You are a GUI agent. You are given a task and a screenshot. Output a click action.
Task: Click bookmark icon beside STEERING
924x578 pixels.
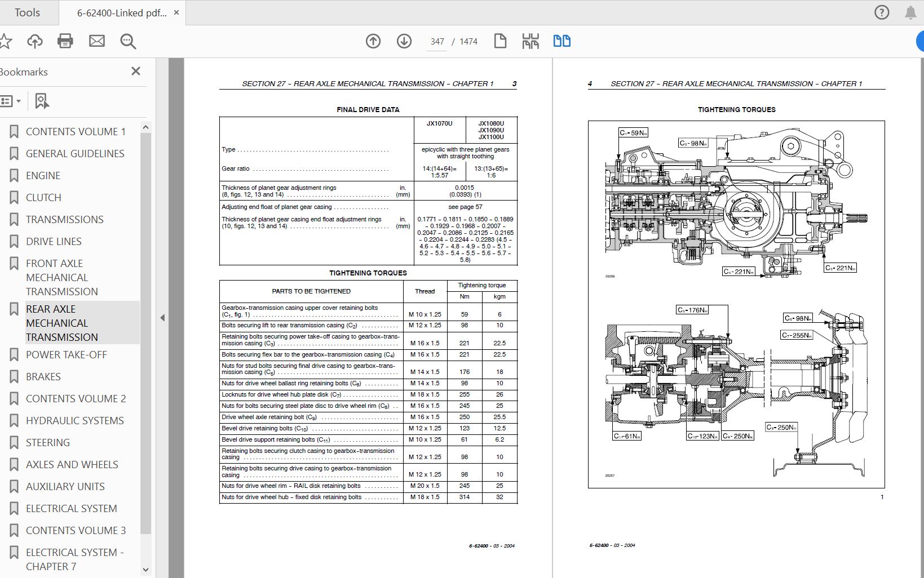click(x=14, y=443)
